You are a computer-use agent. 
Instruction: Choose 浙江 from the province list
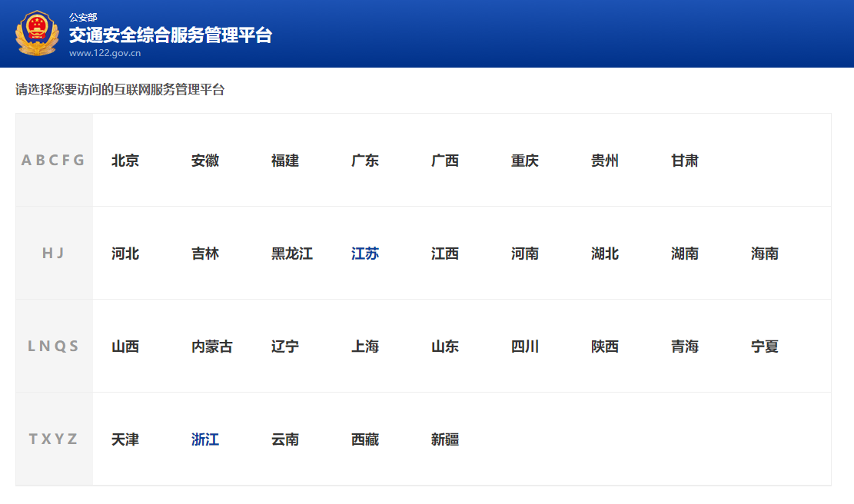tap(204, 439)
